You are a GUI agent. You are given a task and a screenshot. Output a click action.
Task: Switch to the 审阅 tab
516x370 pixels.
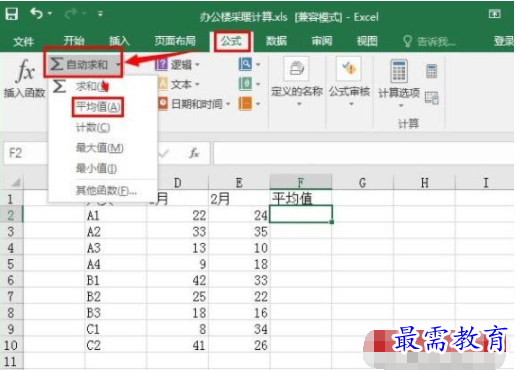(x=322, y=41)
